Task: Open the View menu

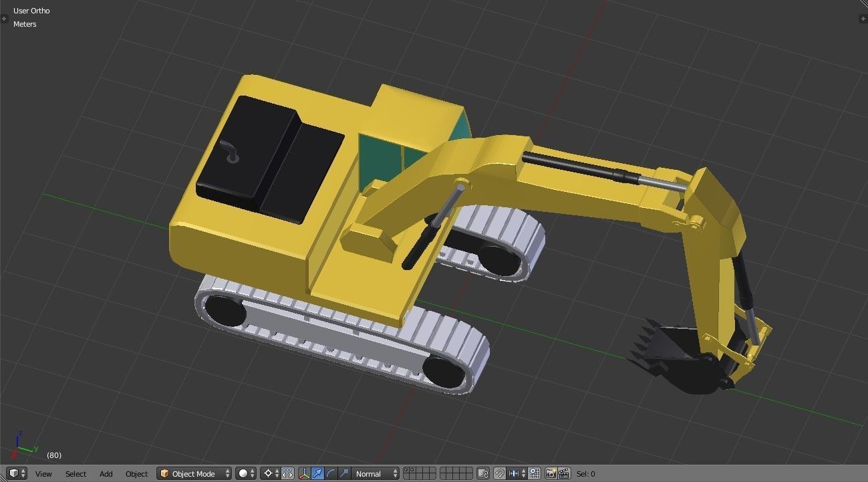Action: pos(43,473)
